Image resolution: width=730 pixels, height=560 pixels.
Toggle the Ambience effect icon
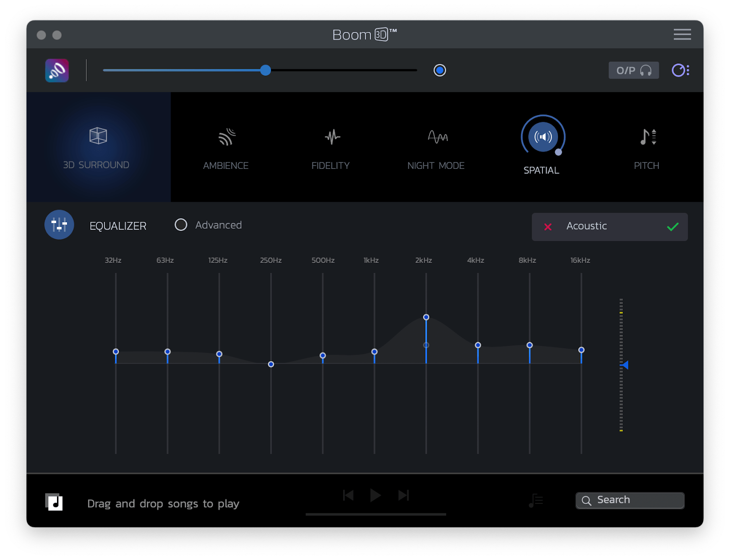pos(227,137)
